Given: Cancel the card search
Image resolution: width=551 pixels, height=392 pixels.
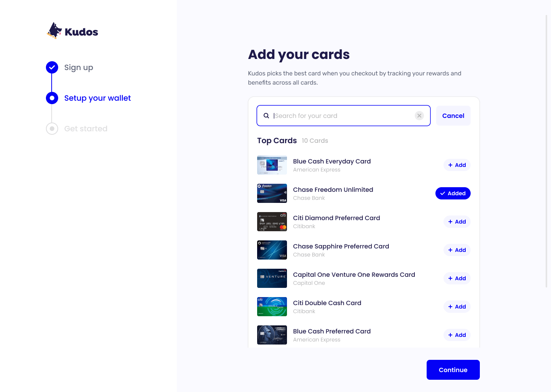Looking at the screenshot, I should [x=453, y=115].
